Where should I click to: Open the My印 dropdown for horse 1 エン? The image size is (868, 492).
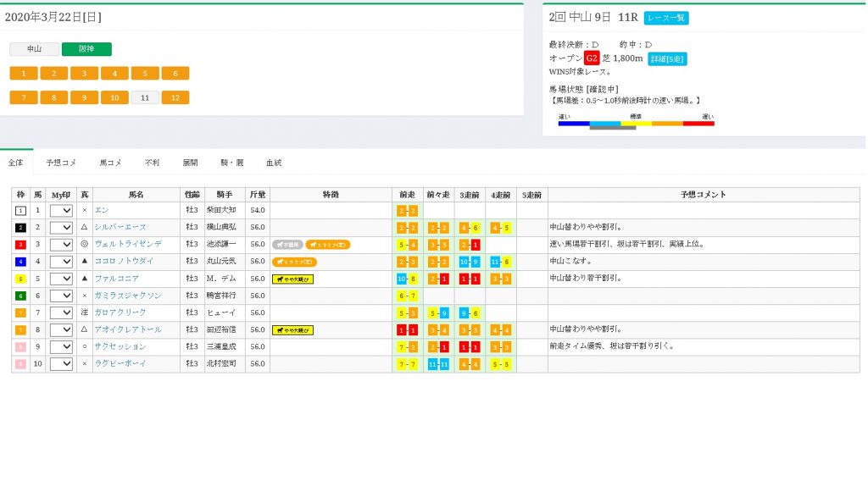[61, 210]
